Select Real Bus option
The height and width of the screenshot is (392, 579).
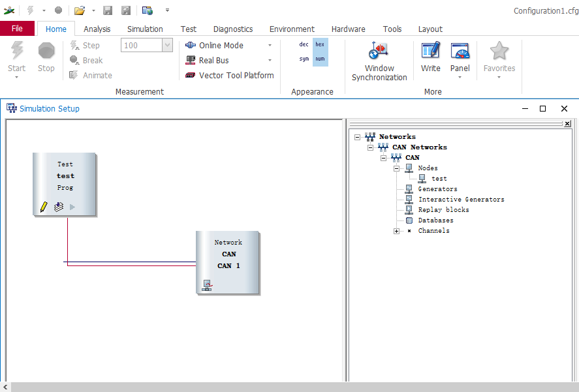click(207, 60)
